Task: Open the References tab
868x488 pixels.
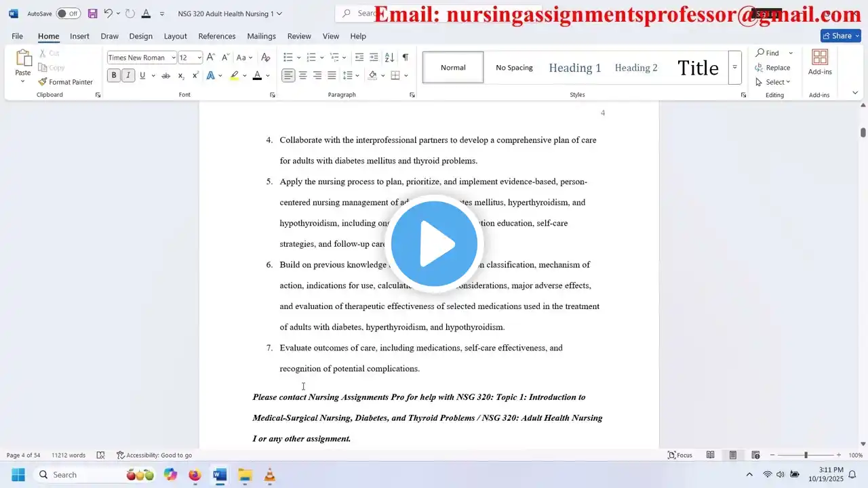Action: click(217, 36)
